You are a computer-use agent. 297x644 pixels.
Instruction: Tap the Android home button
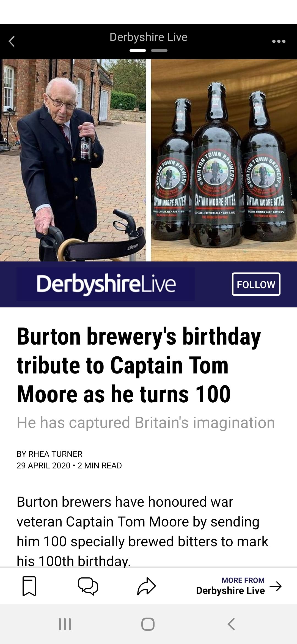click(148, 624)
